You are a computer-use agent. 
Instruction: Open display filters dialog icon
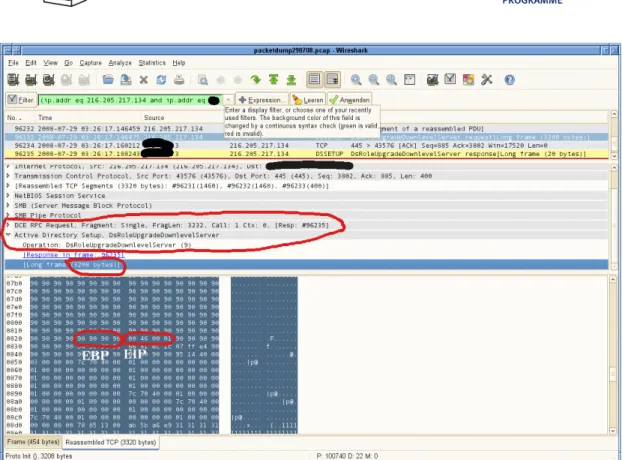(x=450, y=79)
